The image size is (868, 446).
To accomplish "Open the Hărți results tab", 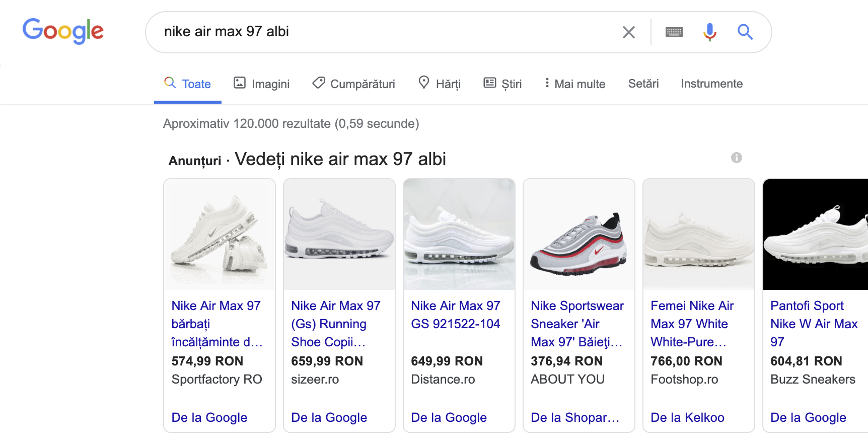I will click(440, 84).
